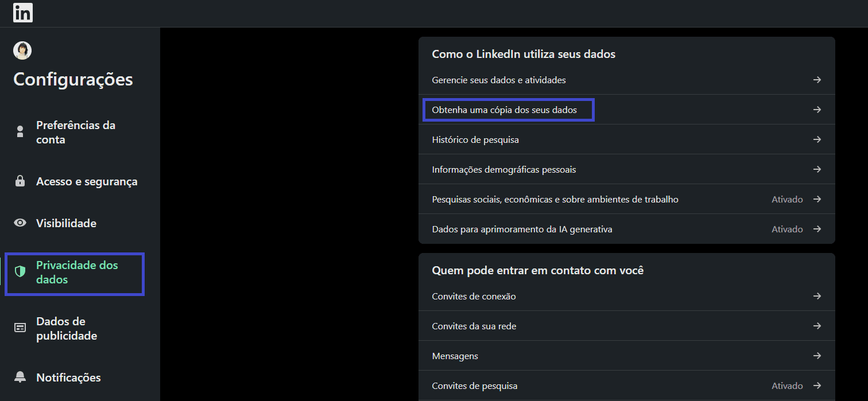Select the Acesso e segurança lock icon
The width and height of the screenshot is (868, 401).
(x=20, y=181)
